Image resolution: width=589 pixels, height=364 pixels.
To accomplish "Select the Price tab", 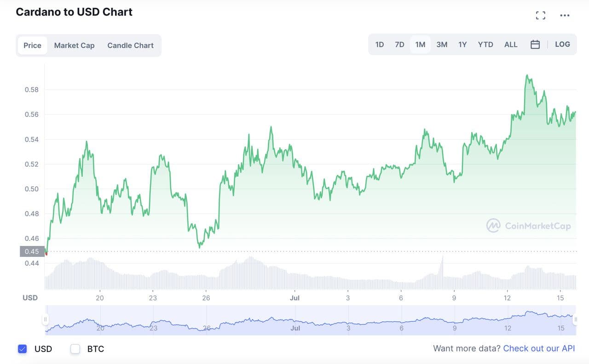I will (x=32, y=45).
